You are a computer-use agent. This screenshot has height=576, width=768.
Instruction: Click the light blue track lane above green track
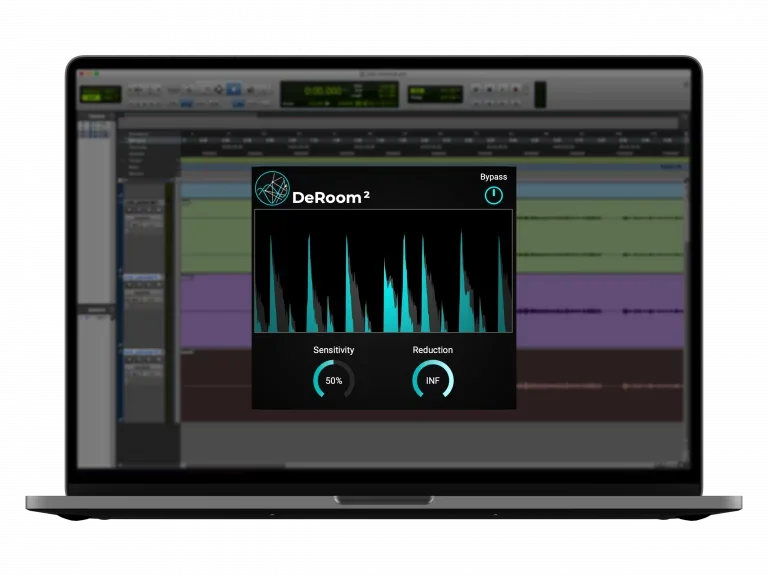point(600,190)
